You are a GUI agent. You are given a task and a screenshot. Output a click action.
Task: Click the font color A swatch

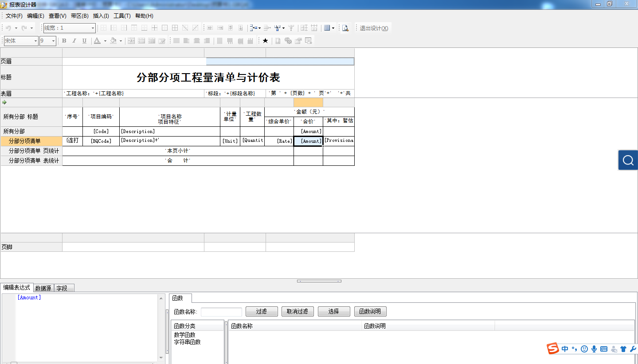coord(97,41)
